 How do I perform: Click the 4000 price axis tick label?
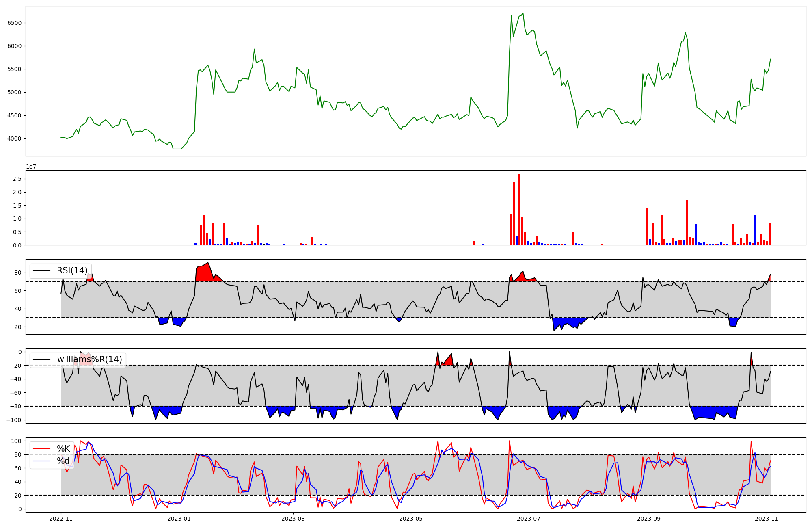(x=14, y=138)
